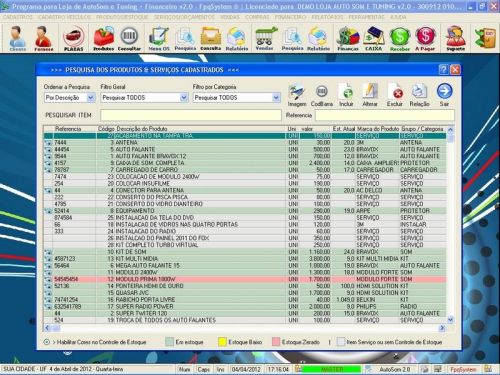Click the Marca do Produto column header
This screenshot has height=375, width=500.
[x=378, y=129]
